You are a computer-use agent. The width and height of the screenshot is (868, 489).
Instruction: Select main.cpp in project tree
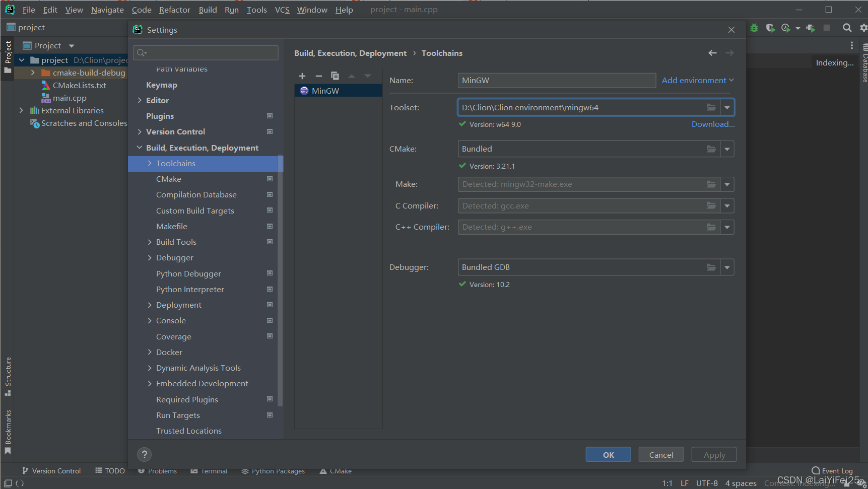70,98
